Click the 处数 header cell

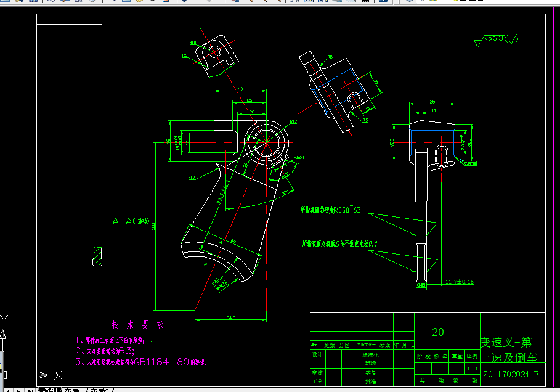330,345
